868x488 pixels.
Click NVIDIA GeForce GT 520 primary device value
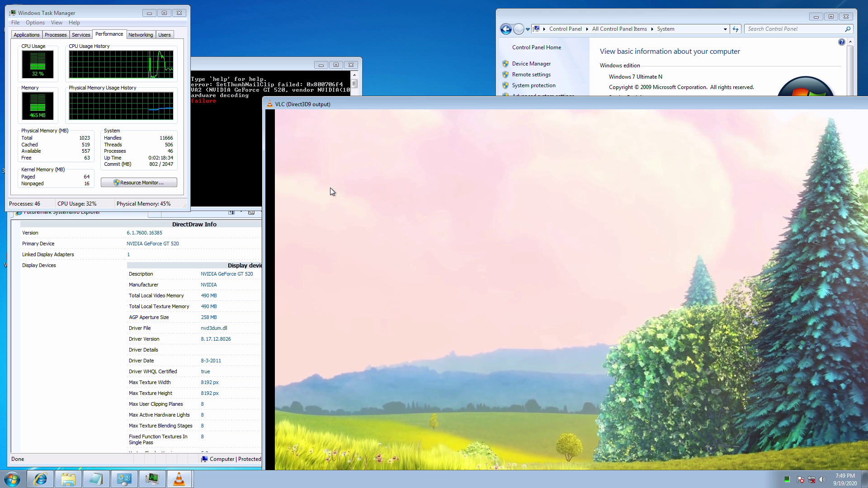tap(152, 244)
